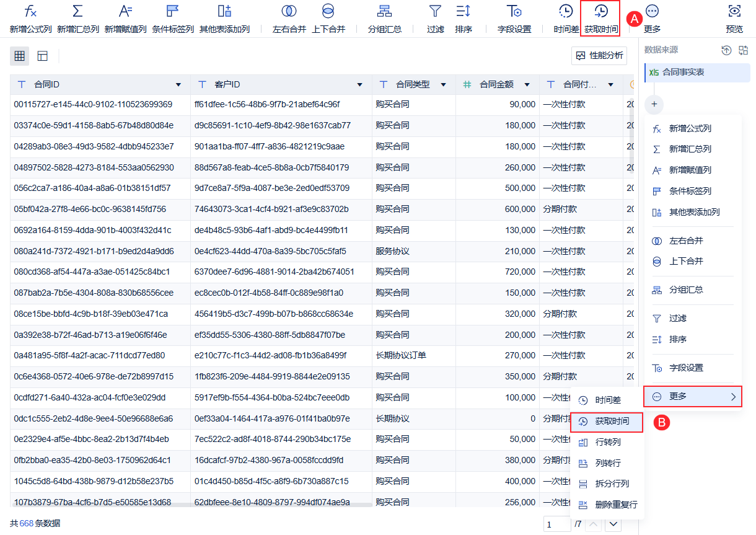Image resolution: width=756 pixels, height=535 pixels.
Task: Click 时间差 in the top toolbar
Action: coord(566,19)
